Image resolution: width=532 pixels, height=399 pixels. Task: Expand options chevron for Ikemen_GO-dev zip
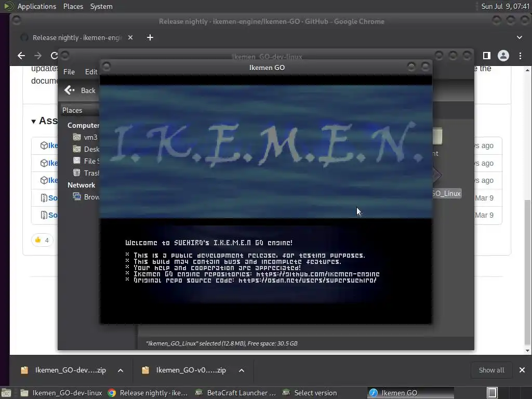121,370
